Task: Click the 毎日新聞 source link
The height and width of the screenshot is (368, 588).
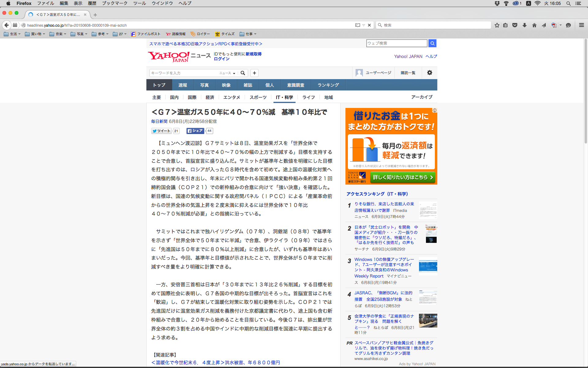Action: click(159, 121)
